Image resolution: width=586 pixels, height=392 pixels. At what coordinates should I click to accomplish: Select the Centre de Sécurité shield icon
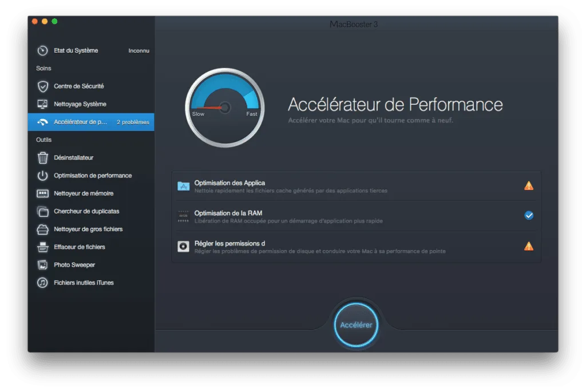click(x=42, y=86)
